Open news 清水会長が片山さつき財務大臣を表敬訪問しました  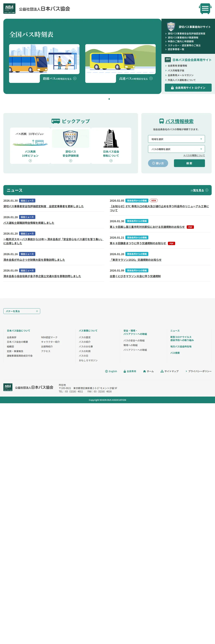click(34, 260)
